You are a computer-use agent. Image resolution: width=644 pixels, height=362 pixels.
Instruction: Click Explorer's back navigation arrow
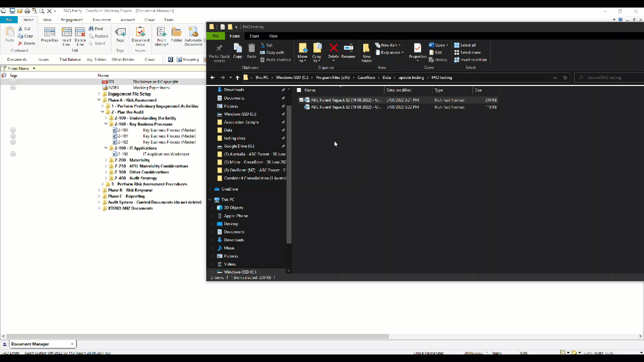212,77
